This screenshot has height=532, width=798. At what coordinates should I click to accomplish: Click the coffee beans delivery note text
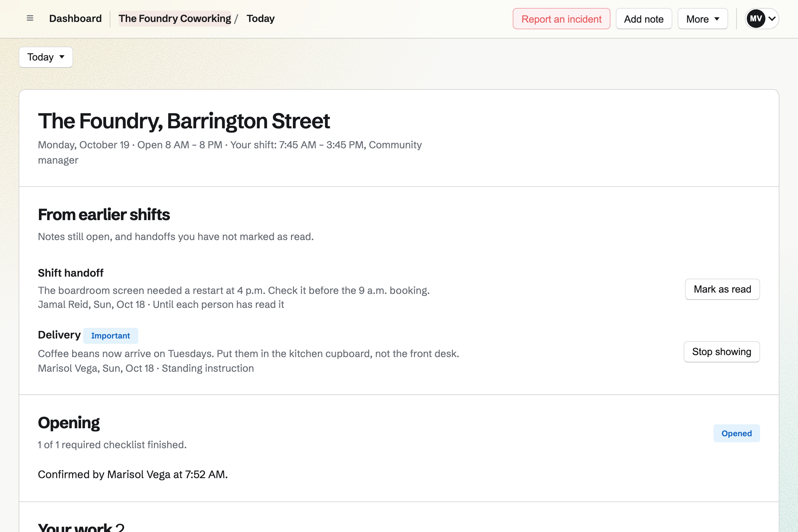[248, 353]
